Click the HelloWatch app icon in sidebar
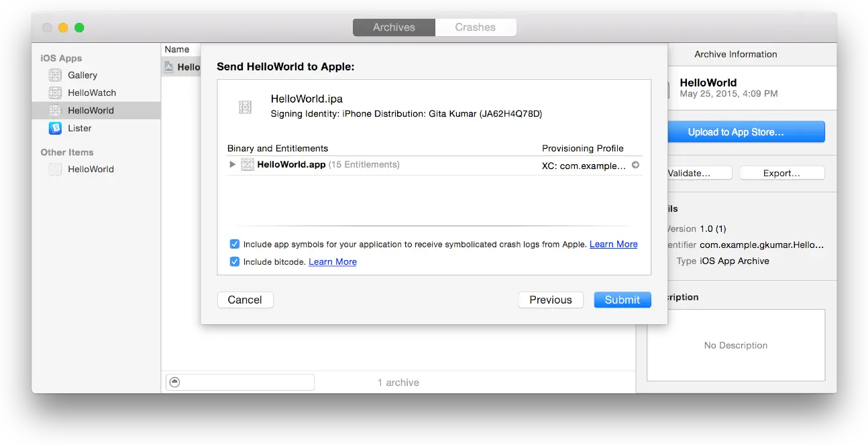This screenshot has height=445, width=868. tap(55, 92)
